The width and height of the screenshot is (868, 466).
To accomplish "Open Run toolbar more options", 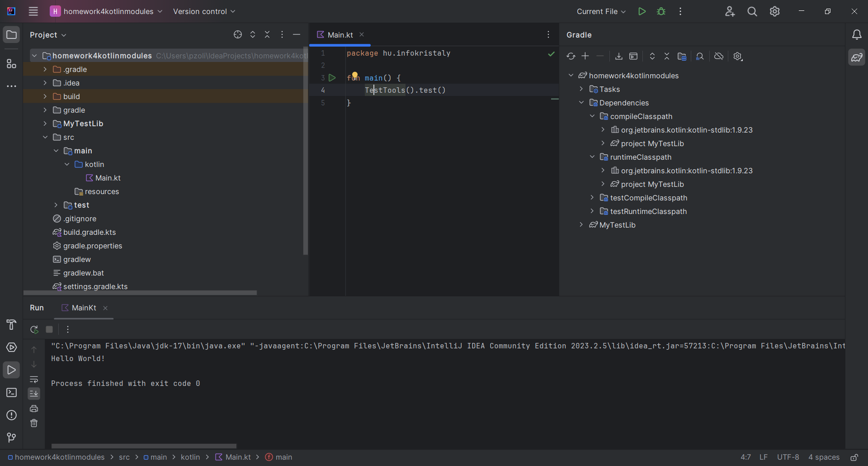I will point(68,329).
